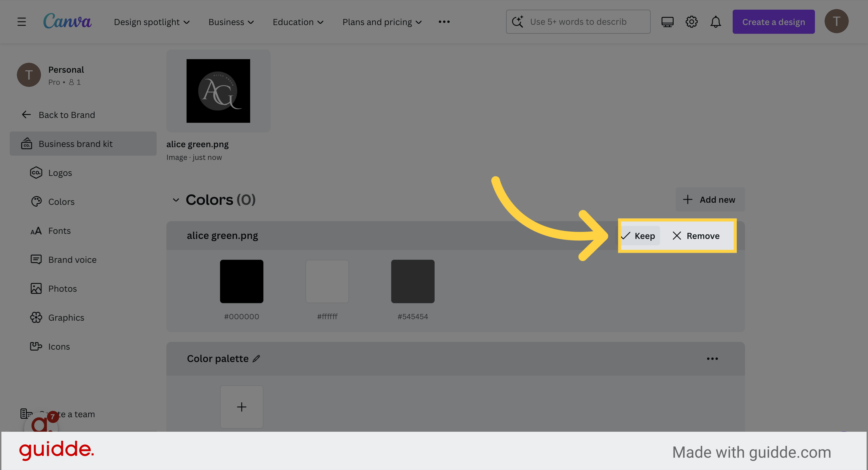The image size is (868, 470).
Task: Keep the alice green.png colors
Action: point(639,236)
